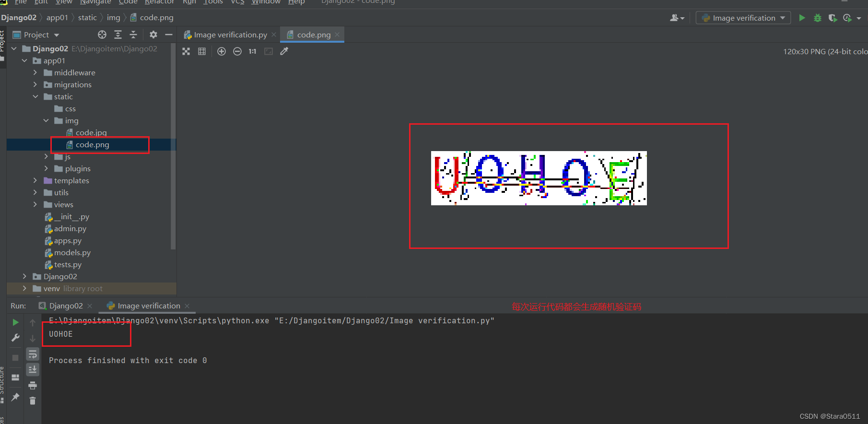Fit image zoom to window
Screen dimensions: 868x424
pos(269,51)
